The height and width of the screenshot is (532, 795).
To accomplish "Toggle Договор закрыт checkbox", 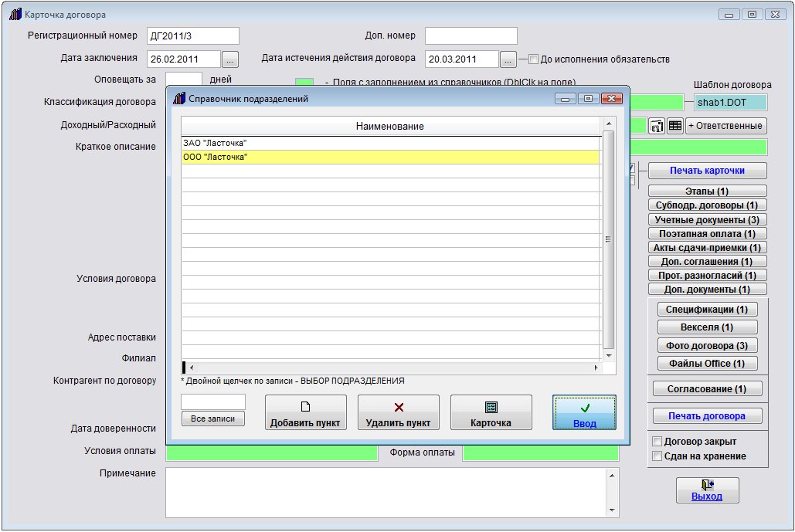I will tap(657, 442).
